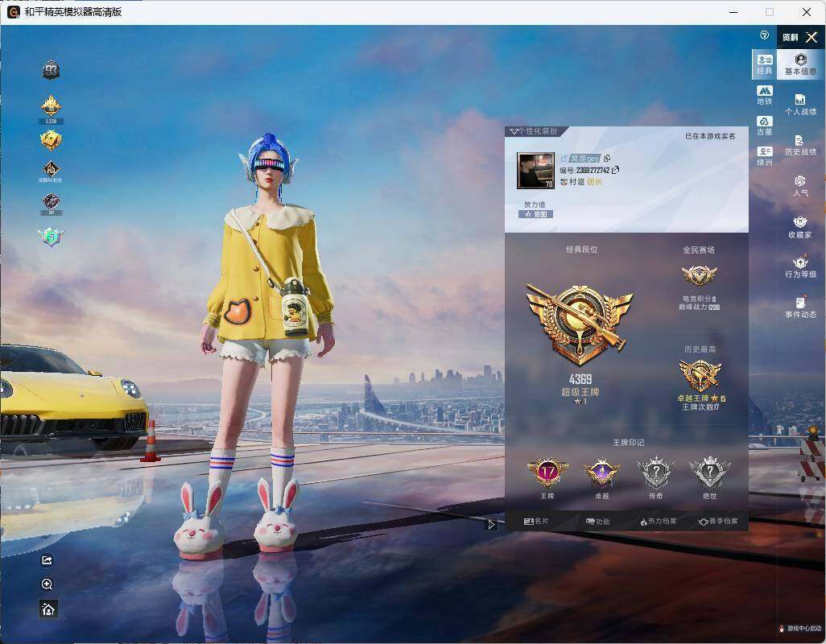Copy the player ID number
Viewport: 826px width, 644px height.
coord(616,170)
